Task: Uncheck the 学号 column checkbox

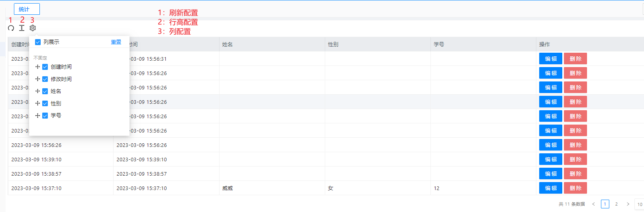Action: [x=45, y=115]
